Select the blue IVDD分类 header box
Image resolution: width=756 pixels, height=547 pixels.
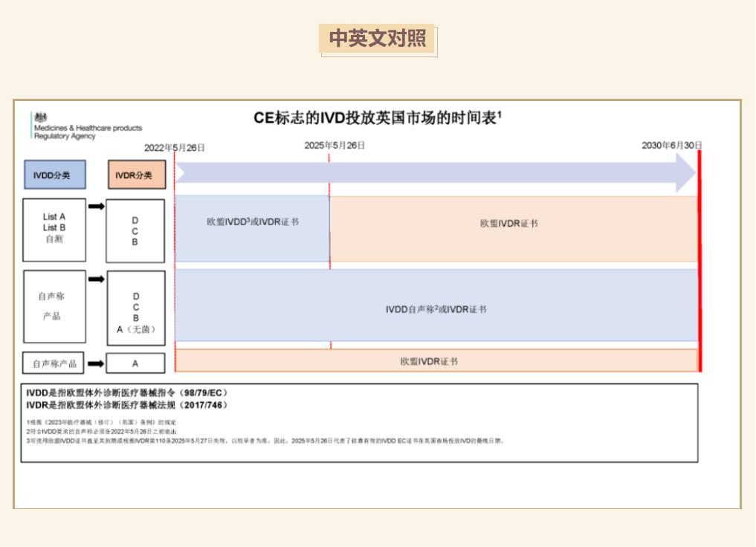coord(54,175)
